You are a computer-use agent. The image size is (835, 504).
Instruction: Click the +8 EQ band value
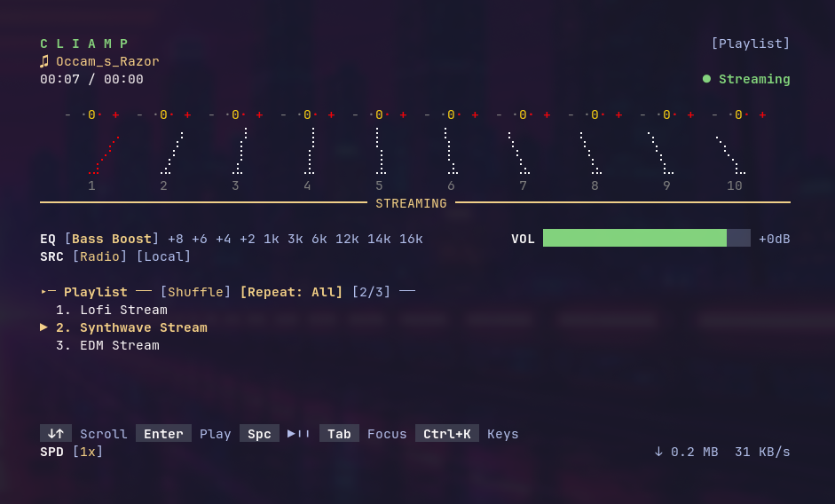coord(176,239)
